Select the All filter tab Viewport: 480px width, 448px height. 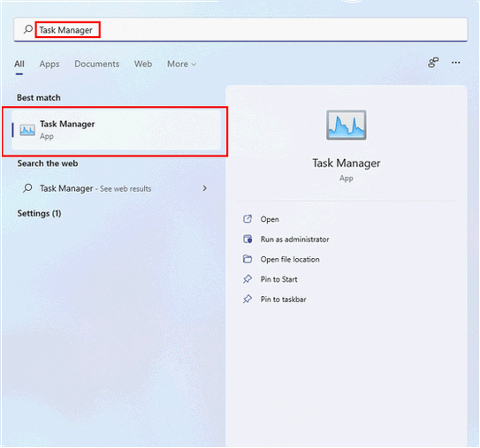(x=19, y=64)
